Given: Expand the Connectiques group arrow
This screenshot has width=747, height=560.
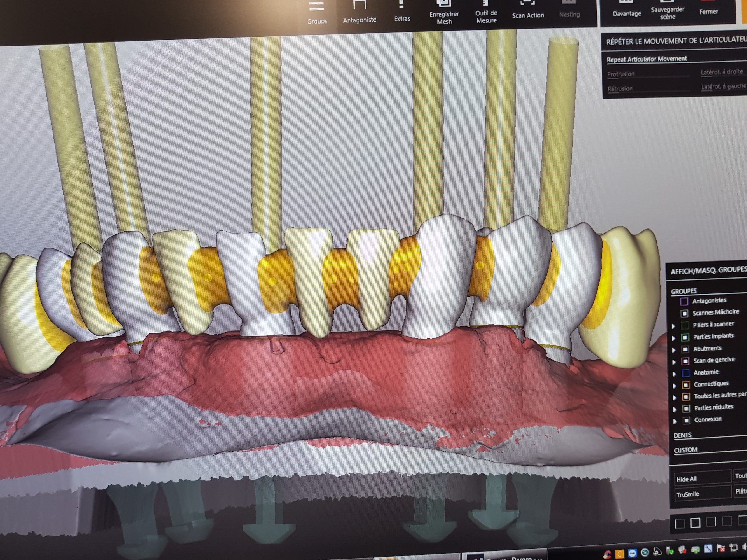Looking at the screenshot, I should 675,386.
